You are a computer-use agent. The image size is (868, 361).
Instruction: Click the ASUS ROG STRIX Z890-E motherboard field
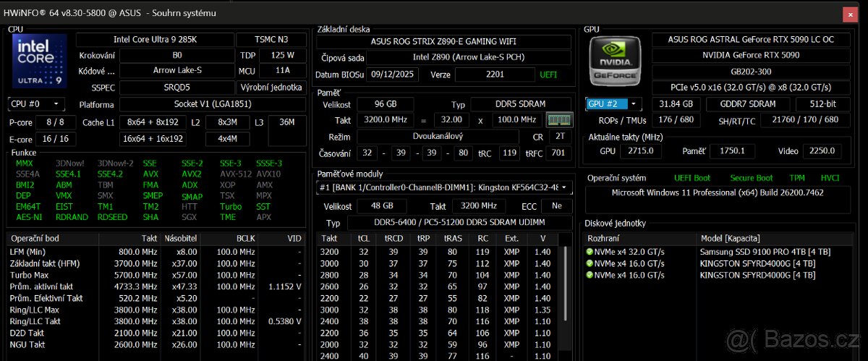click(444, 41)
